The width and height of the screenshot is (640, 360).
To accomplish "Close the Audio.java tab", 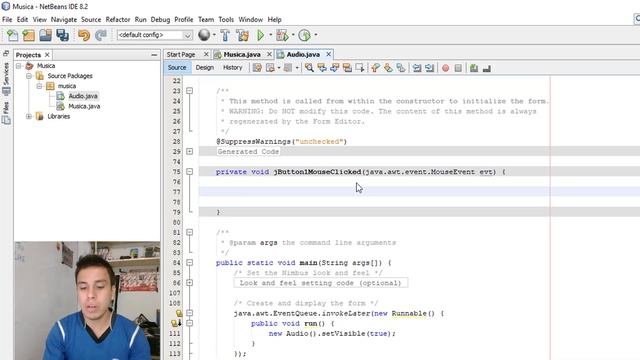I will 329,54.
